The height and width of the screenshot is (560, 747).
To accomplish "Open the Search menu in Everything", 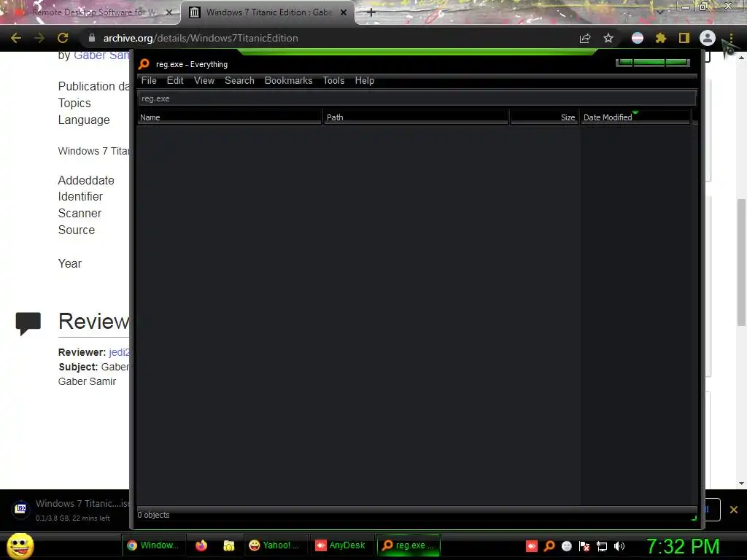I will pyautogui.click(x=239, y=80).
